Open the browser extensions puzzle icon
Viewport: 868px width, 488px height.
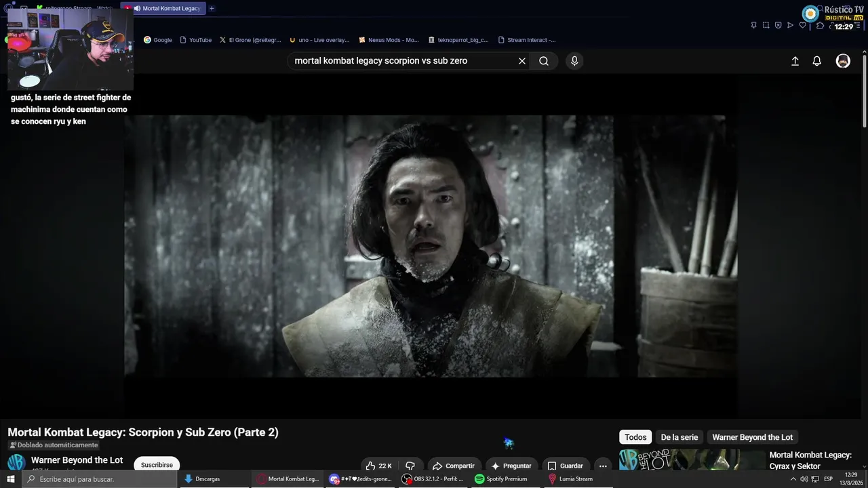(820, 25)
